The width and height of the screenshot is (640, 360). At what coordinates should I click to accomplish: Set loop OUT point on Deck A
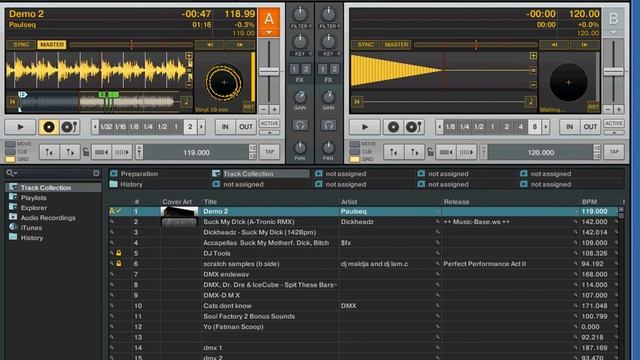(x=246, y=127)
